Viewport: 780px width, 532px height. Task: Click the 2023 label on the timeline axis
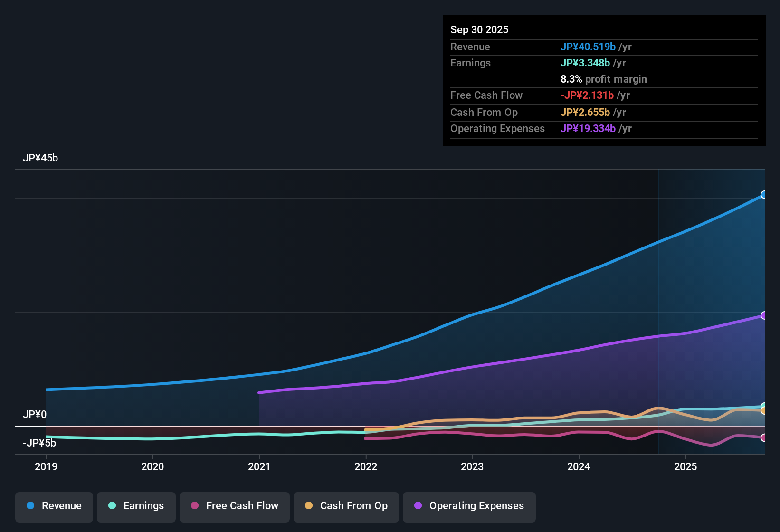click(472, 467)
